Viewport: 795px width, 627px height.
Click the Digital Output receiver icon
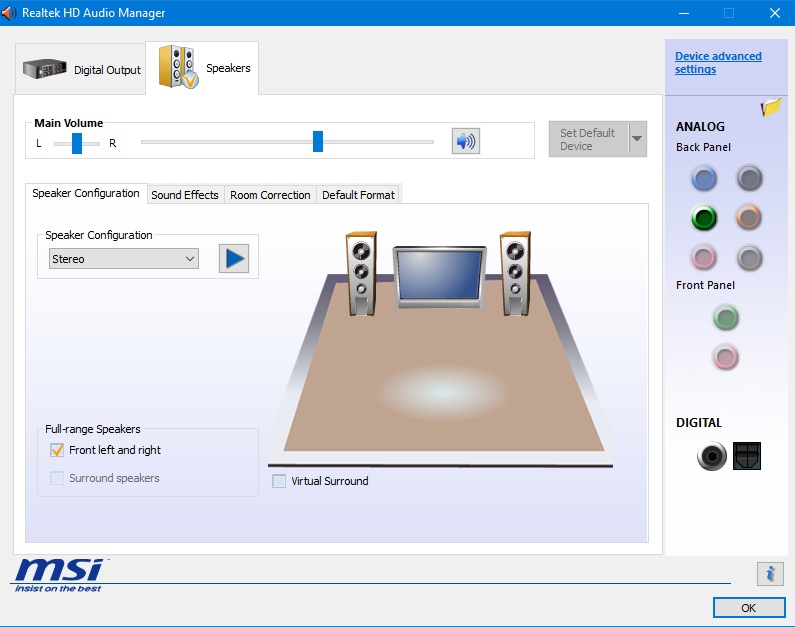(x=45, y=69)
